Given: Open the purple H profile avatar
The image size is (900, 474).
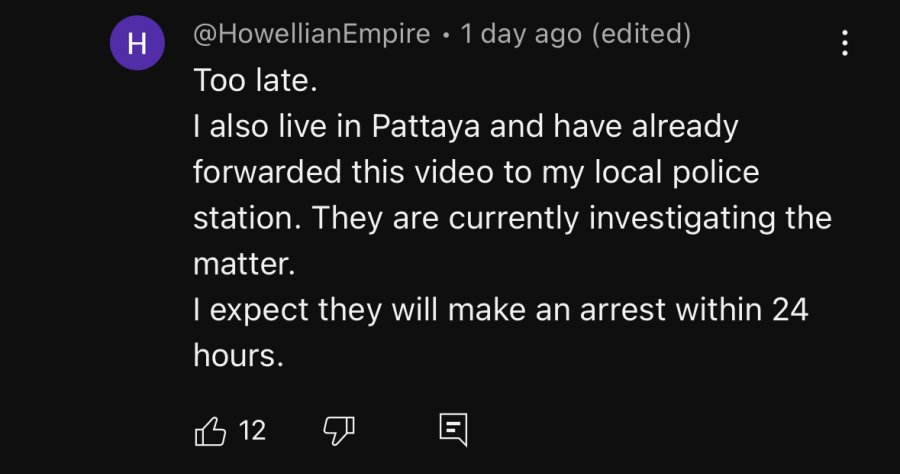Looking at the screenshot, I should (137, 43).
